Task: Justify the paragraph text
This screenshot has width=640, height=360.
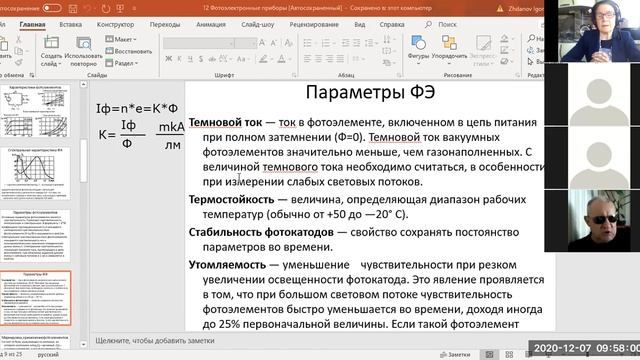Action: pos(340,59)
